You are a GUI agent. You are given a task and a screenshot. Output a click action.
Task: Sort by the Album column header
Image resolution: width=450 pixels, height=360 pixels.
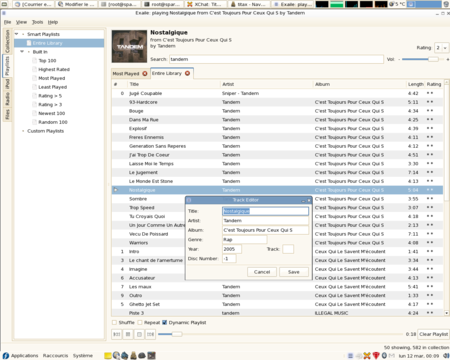click(x=359, y=84)
